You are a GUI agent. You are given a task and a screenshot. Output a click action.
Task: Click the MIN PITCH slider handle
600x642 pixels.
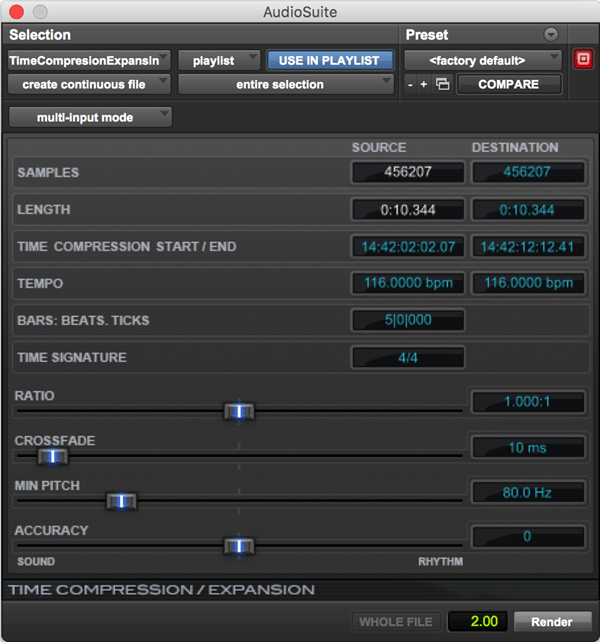pos(121,501)
